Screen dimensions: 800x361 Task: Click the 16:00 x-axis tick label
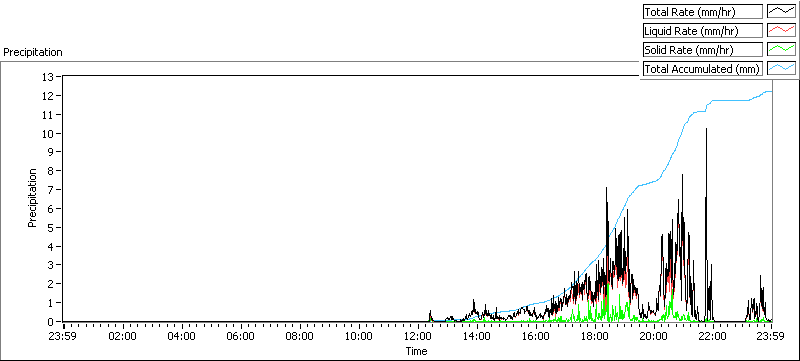coord(535,336)
